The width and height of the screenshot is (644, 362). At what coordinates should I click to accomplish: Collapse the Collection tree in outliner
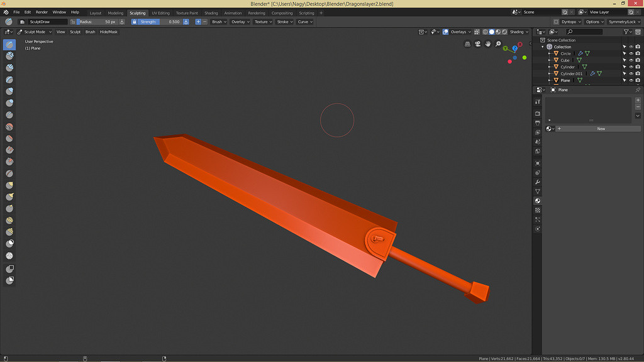click(x=543, y=47)
